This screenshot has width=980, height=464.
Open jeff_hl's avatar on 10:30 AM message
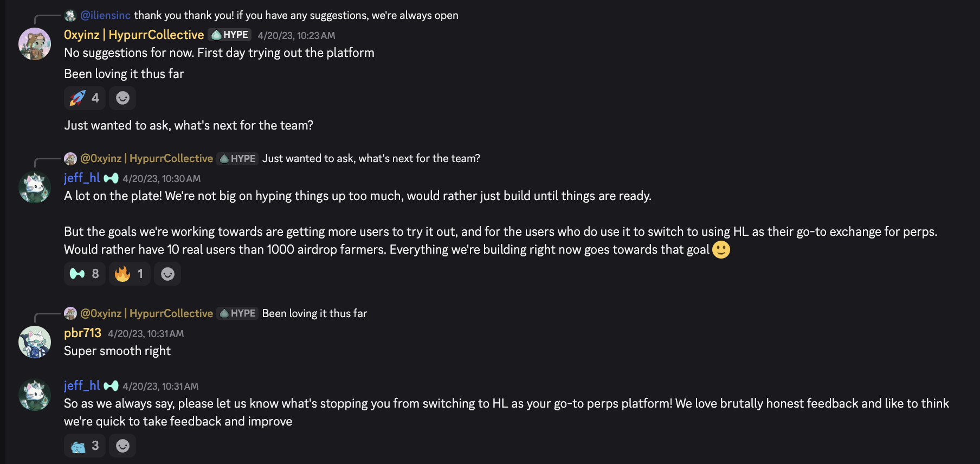click(x=35, y=187)
